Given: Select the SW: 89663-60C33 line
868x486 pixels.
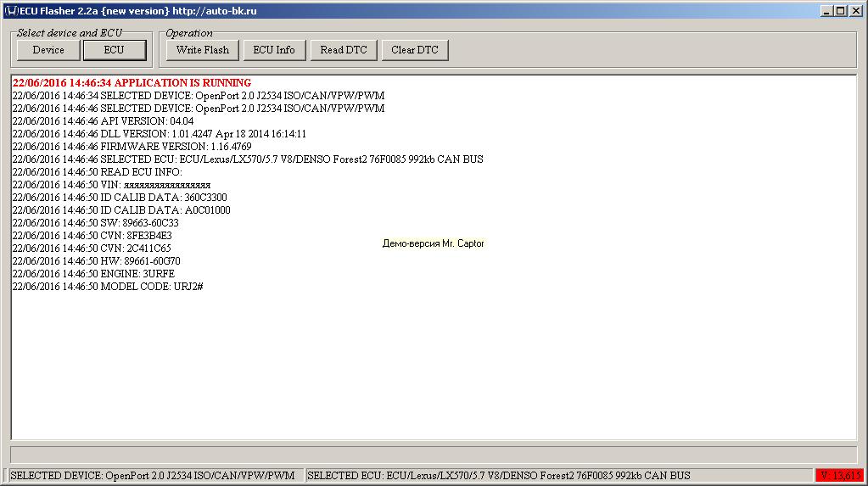Looking at the screenshot, I should 96,223.
